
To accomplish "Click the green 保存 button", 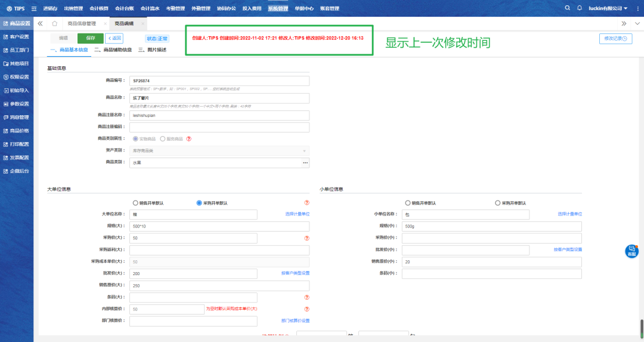I will pos(90,38).
